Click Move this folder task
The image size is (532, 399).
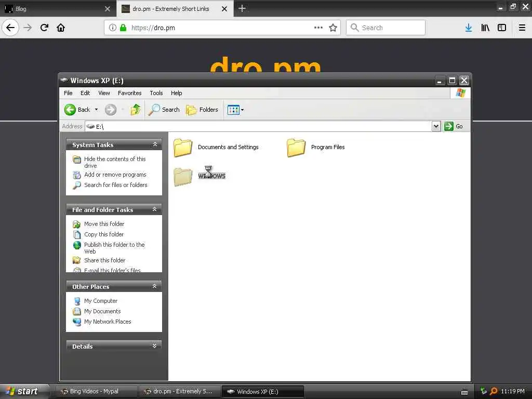104,224
